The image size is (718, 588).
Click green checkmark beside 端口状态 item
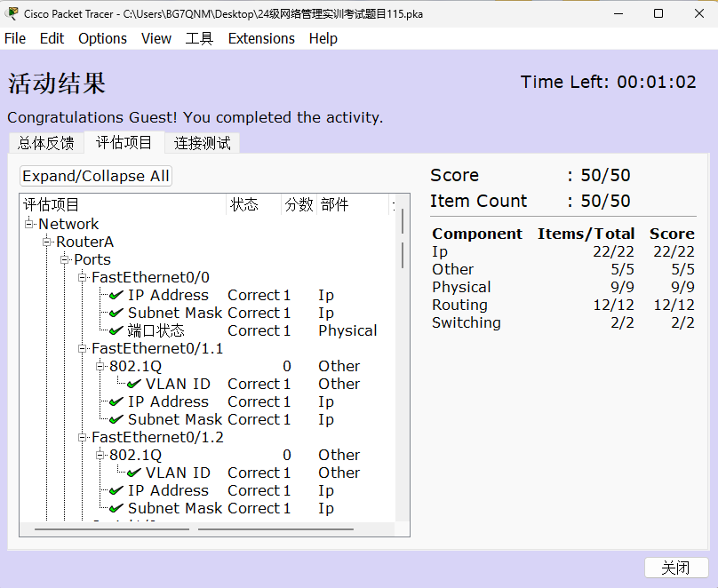[x=116, y=330]
